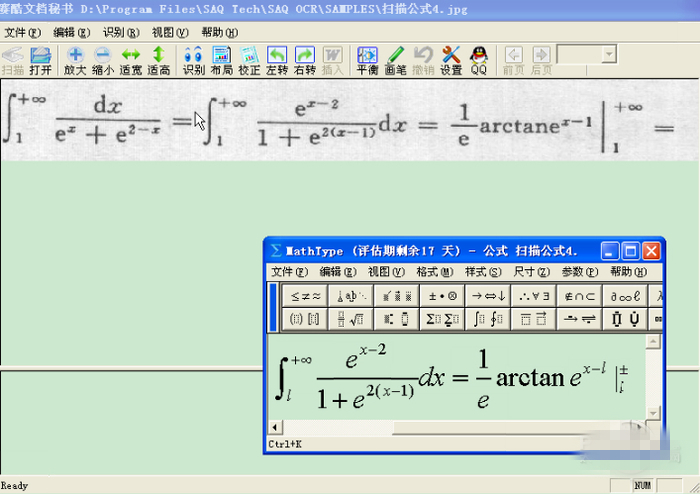Maximize the MathType window
The height and width of the screenshot is (494, 700).
[x=632, y=251]
